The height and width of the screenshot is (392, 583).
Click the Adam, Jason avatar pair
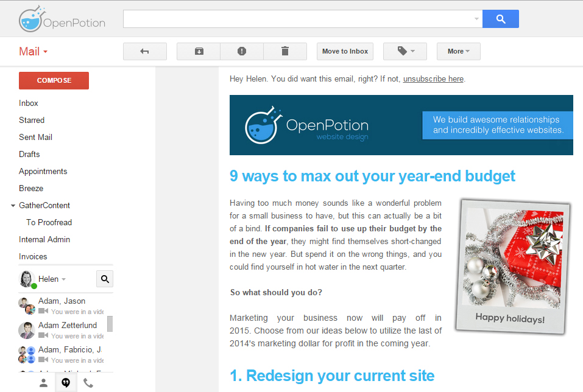tap(27, 306)
